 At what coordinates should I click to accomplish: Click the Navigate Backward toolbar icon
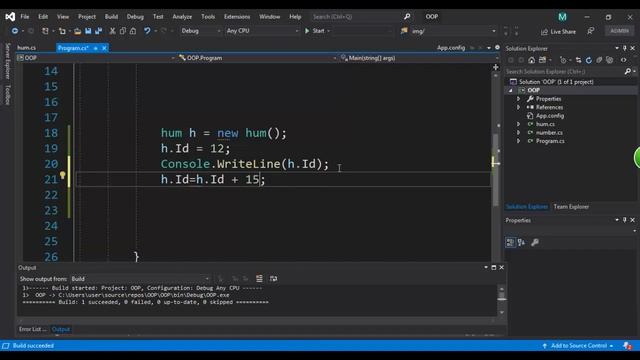tap(15, 31)
